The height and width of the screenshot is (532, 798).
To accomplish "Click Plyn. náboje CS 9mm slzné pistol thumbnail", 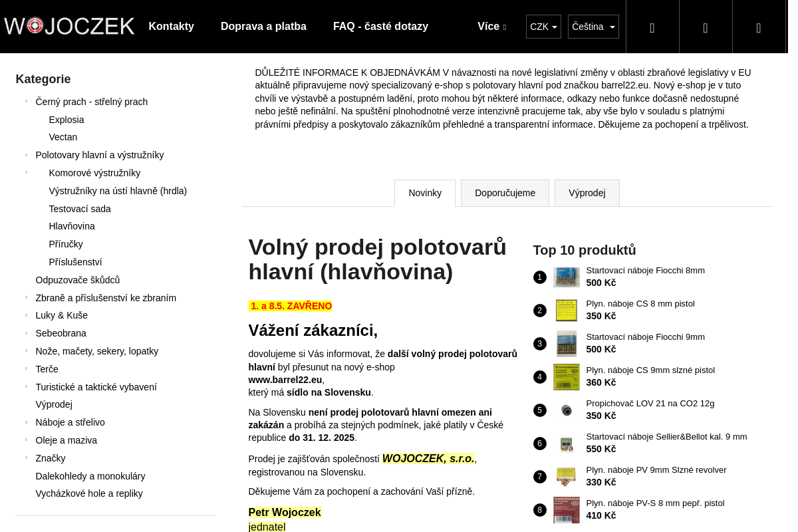I will tap(567, 377).
